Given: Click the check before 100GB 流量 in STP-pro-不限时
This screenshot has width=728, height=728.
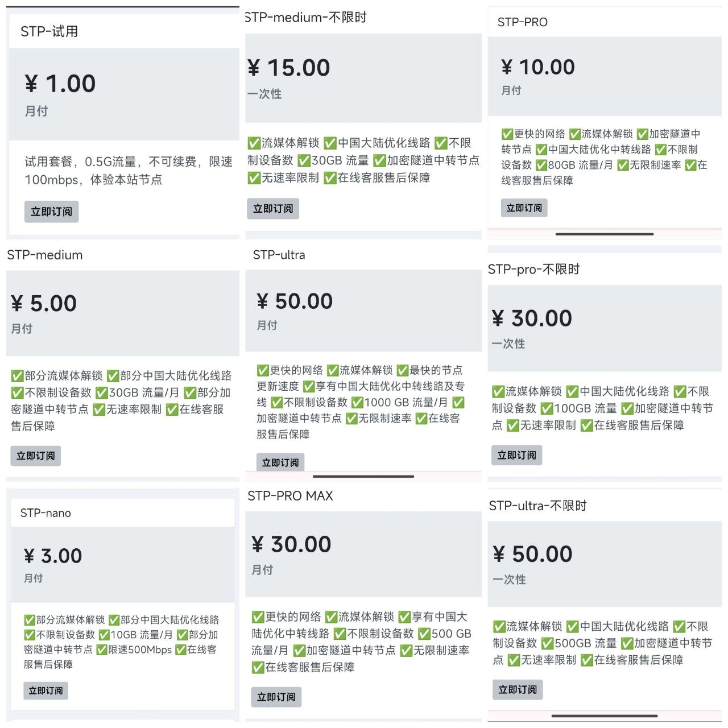Looking at the screenshot, I should [547, 409].
